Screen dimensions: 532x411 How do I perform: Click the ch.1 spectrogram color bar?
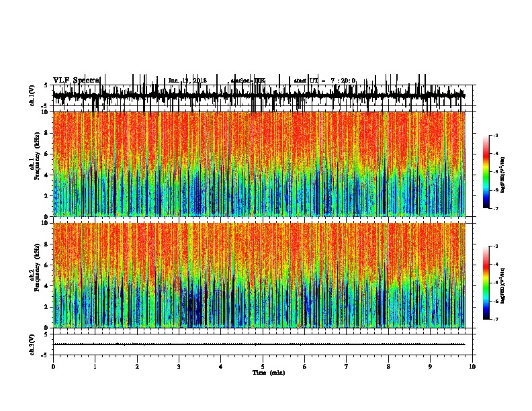pos(486,172)
